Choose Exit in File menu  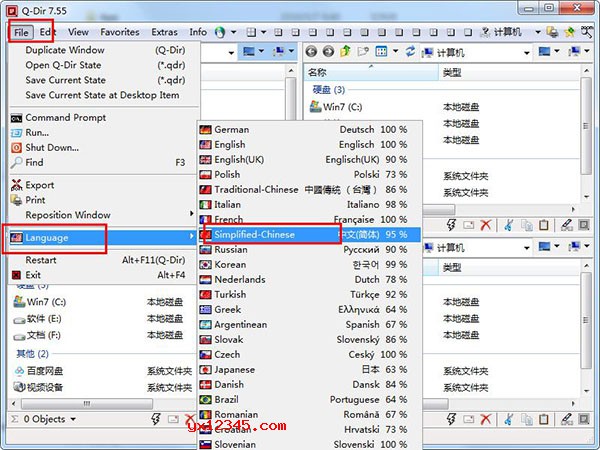pos(103,275)
